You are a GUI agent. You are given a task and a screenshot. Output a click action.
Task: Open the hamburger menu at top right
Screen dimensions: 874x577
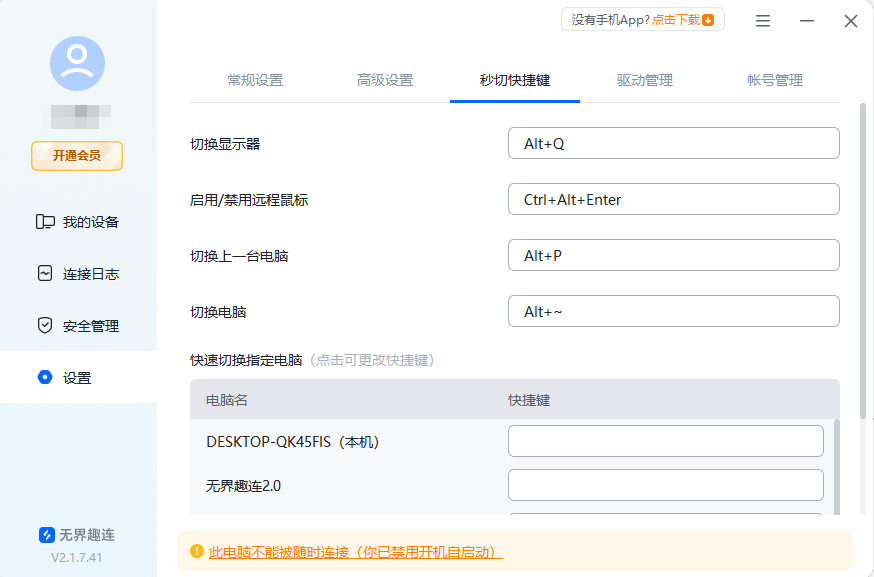[x=762, y=20]
